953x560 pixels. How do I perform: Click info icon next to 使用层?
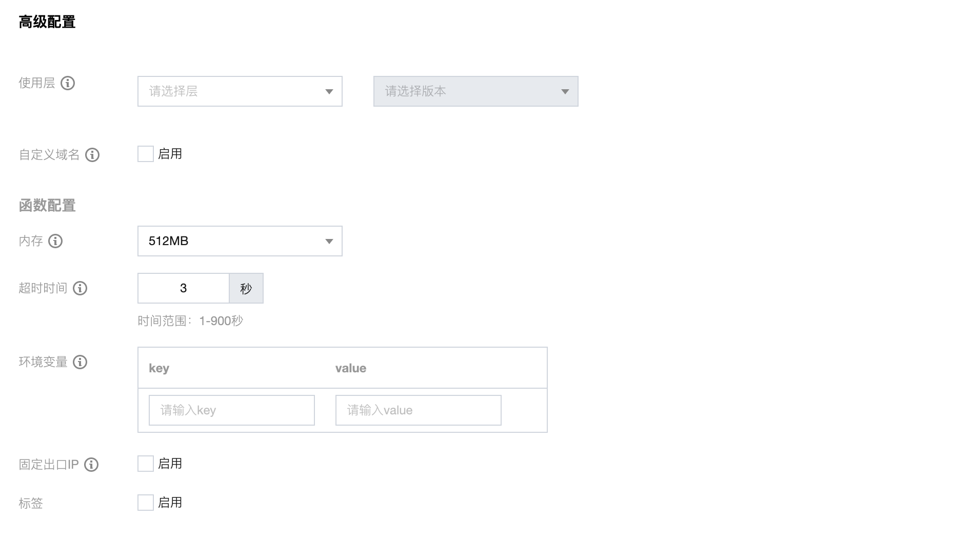coord(68,83)
